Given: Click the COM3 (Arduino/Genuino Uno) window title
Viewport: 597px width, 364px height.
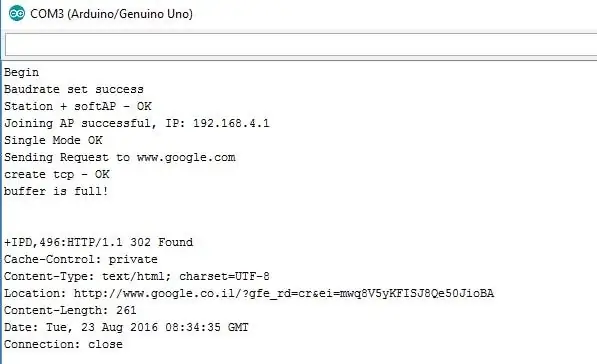Looking at the screenshot, I should pos(112,14).
